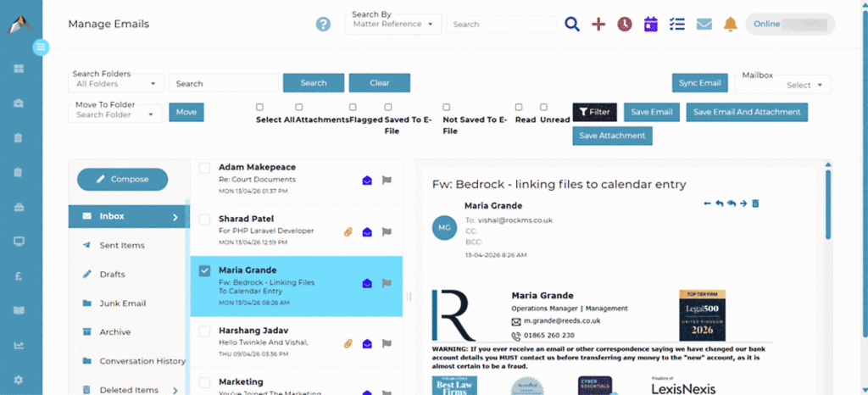Image resolution: width=868 pixels, height=395 pixels.
Task: Click the Online status pill
Action: pyautogui.click(x=790, y=25)
